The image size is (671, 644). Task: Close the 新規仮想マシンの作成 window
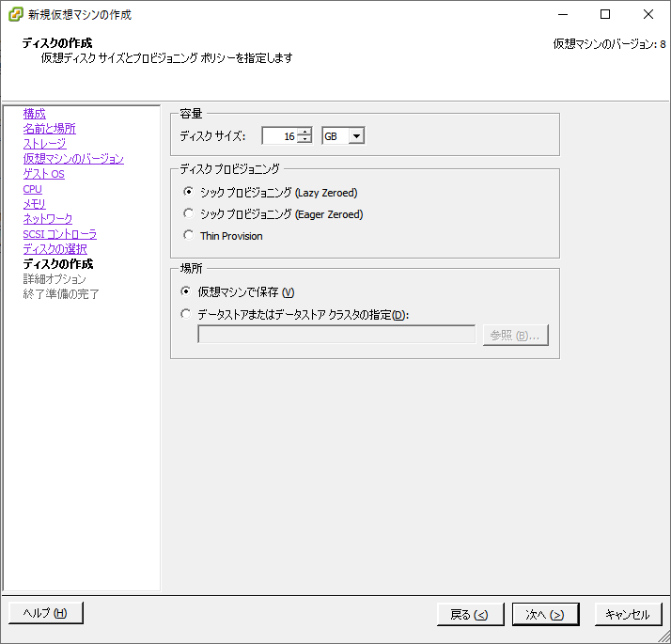648,14
